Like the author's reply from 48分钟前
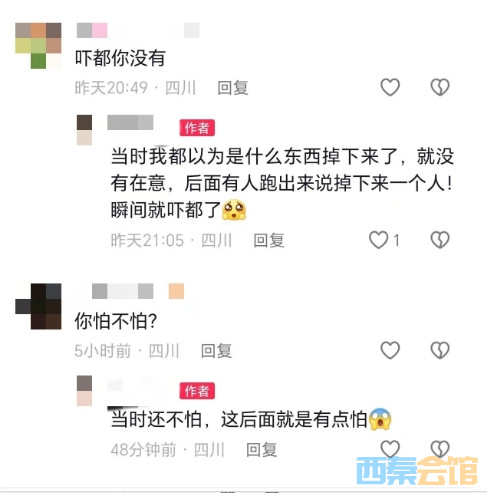The width and height of the screenshot is (487, 493). point(390,449)
